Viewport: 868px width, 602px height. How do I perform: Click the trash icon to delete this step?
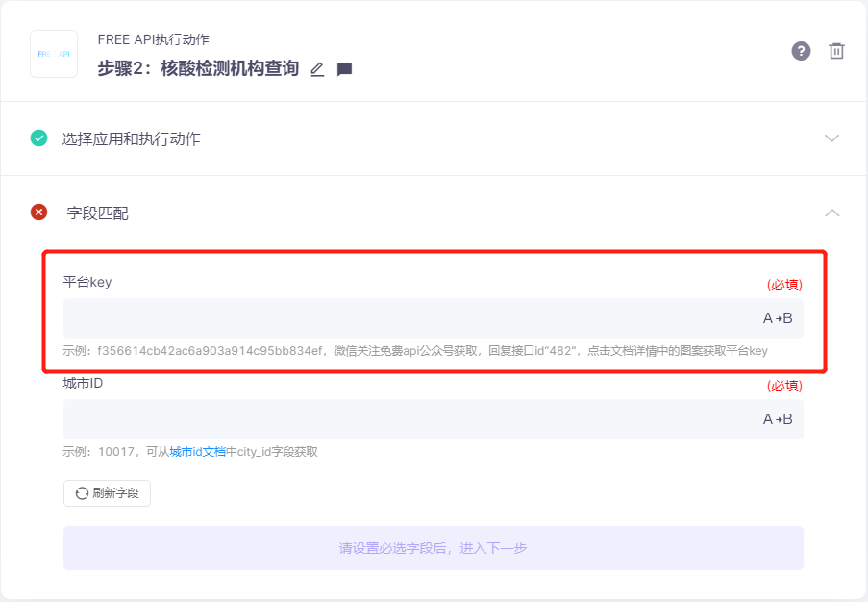pyautogui.click(x=836, y=51)
